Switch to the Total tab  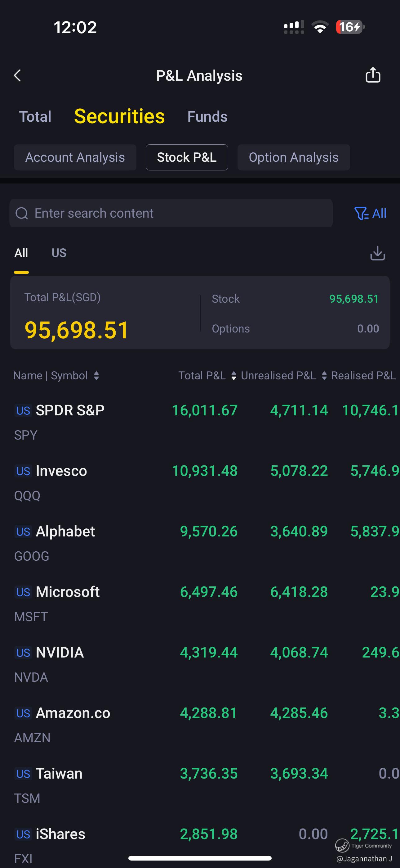[x=35, y=117]
